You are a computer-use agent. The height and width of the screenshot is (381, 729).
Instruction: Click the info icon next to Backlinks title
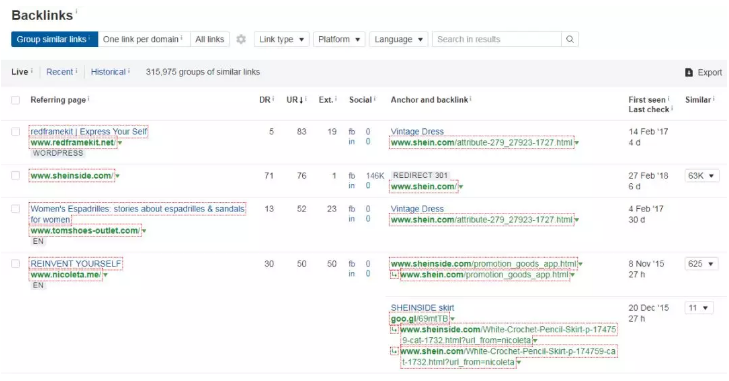coord(76,11)
